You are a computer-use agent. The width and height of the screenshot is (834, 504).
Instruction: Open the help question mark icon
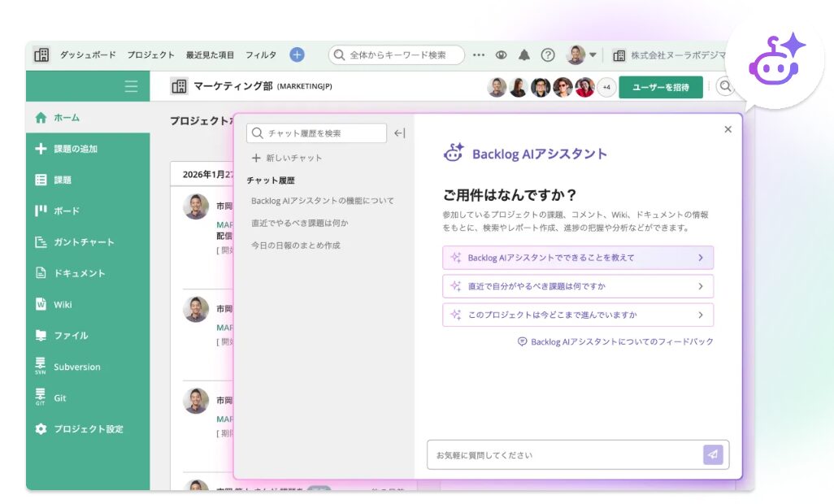(548, 54)
